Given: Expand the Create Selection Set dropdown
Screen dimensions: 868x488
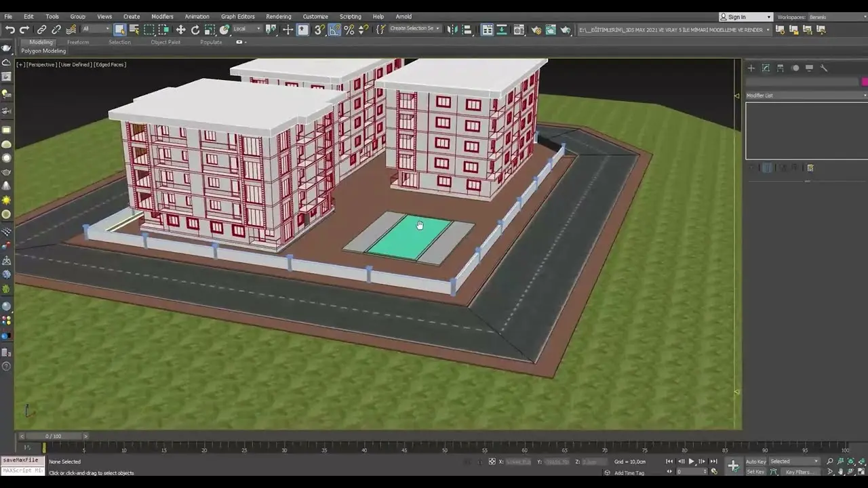Looking at the screenshot, I should point(415,29).
